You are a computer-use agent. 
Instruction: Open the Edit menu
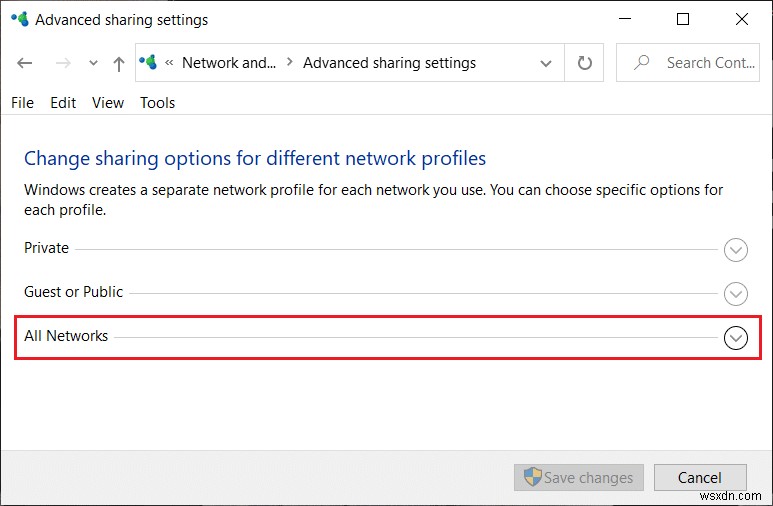63,102
